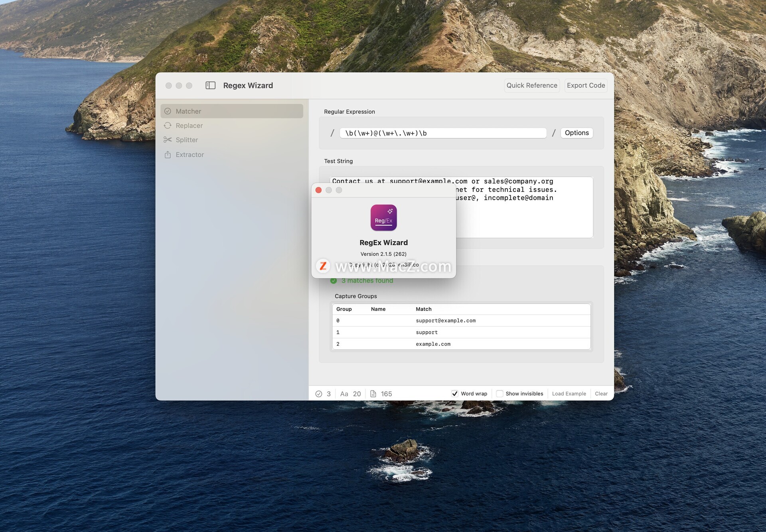Click the regular expression input field

[443, 133]
